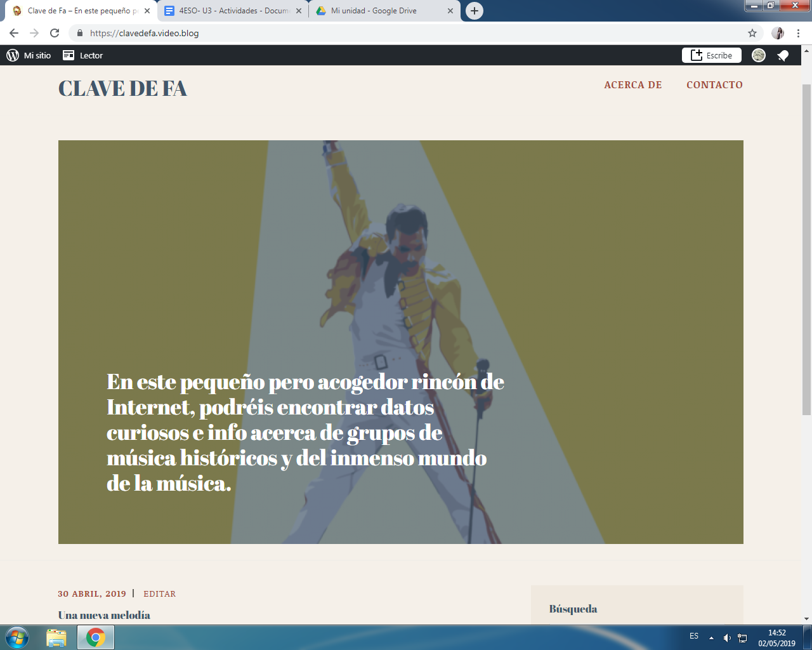The image size is (812, 650).
Task: Open Windows Explorer from the taskbar
Action: pos(56,637)
